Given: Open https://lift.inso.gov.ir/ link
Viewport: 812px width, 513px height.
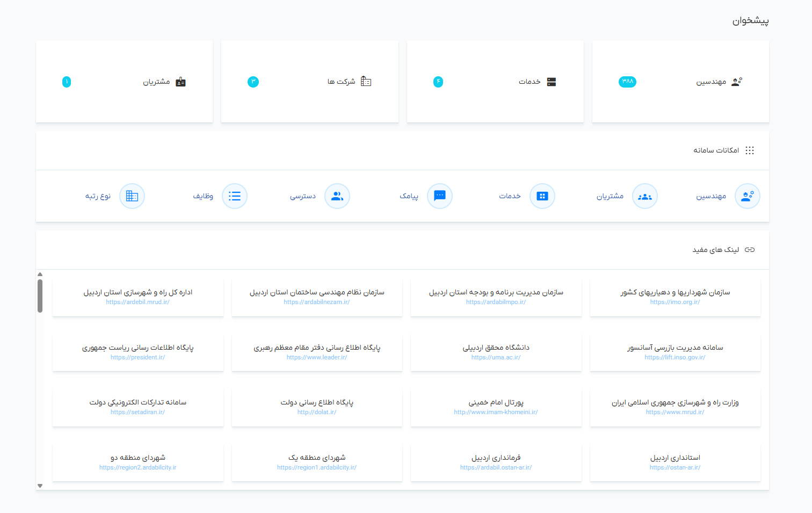Looking at the screenshot, I should pyautogui.click(x=675, y=357).
